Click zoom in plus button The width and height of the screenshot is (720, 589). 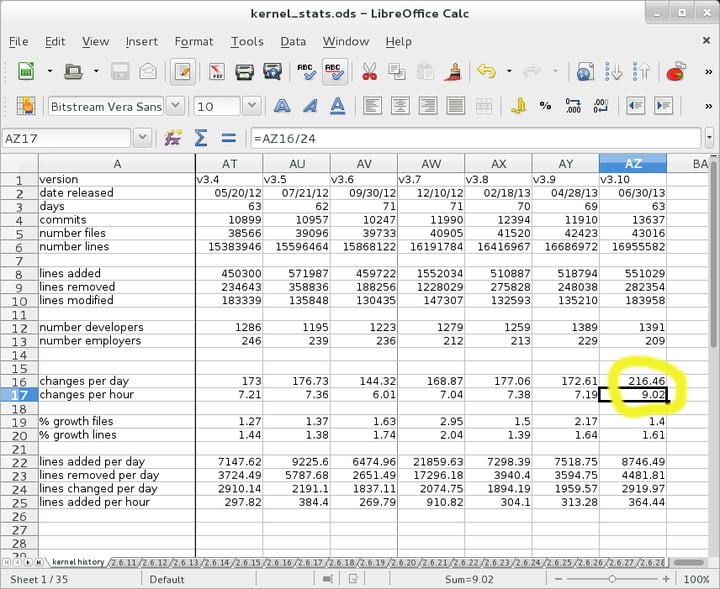(x=666, y=579)
